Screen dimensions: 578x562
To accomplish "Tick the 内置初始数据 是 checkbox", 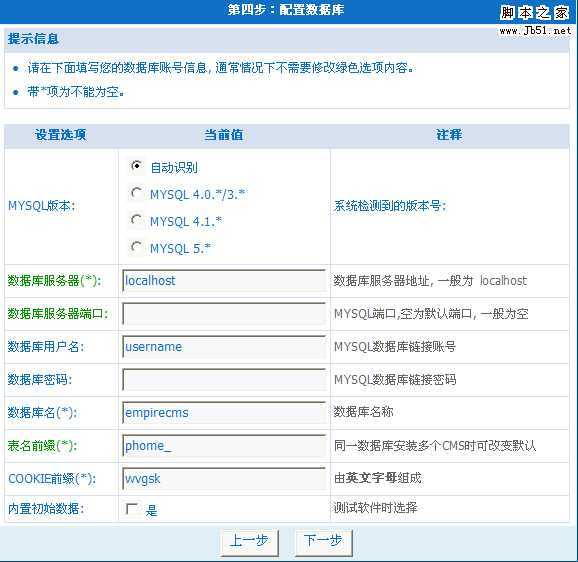I will click(132, 509).
